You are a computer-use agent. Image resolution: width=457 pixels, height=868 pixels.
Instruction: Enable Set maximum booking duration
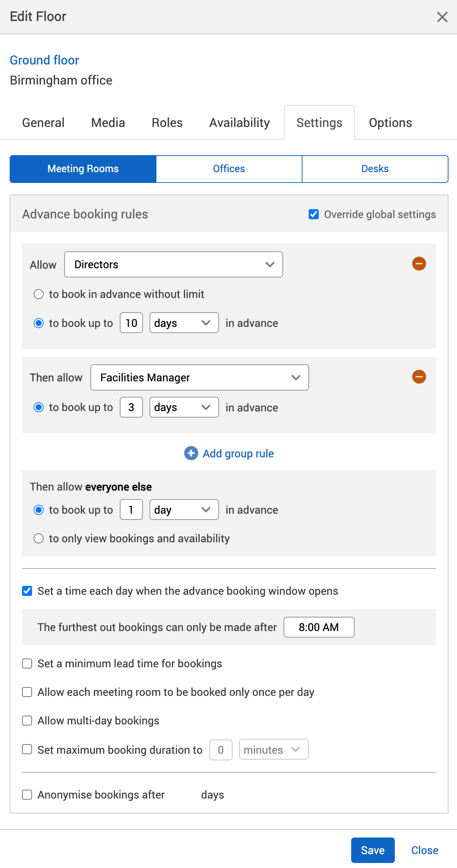[27, 749]
